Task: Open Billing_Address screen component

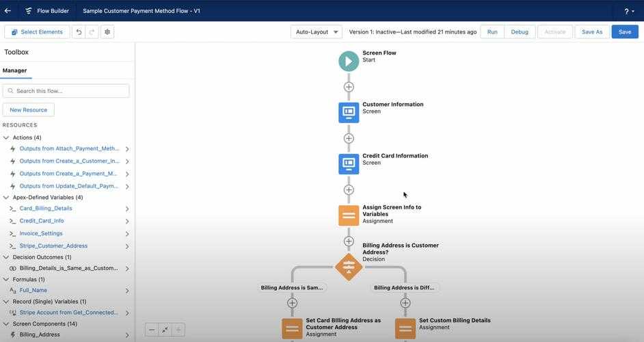Action: [x=40, y=334]
